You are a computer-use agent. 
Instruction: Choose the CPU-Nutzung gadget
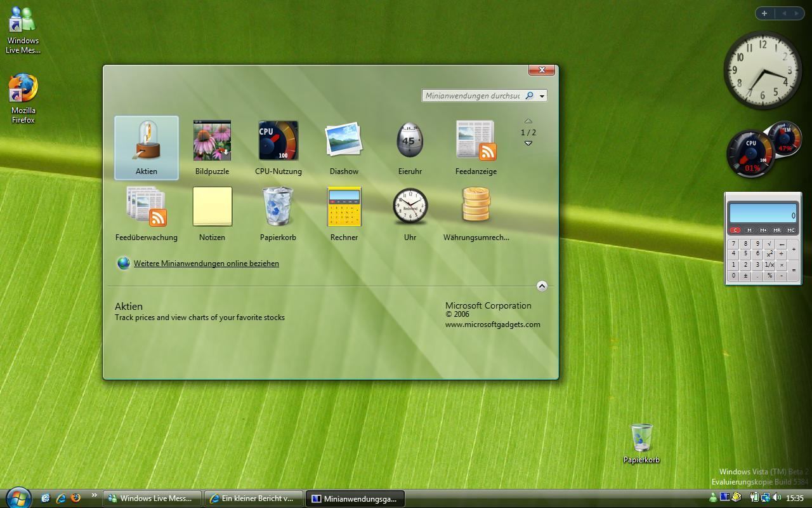coord(278,148)
